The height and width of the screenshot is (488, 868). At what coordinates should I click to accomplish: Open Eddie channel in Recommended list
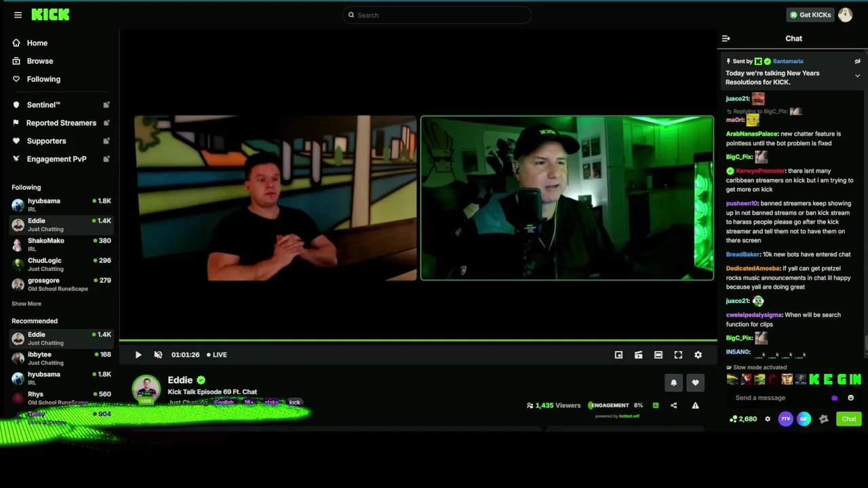click(61, 338)
